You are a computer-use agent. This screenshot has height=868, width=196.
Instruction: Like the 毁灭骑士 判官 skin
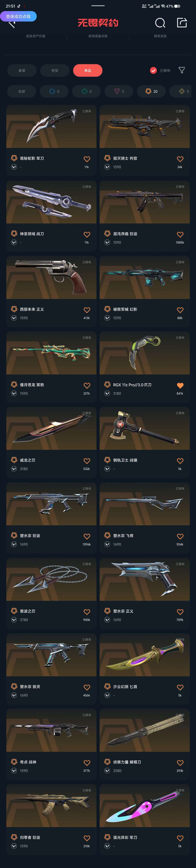180,159
